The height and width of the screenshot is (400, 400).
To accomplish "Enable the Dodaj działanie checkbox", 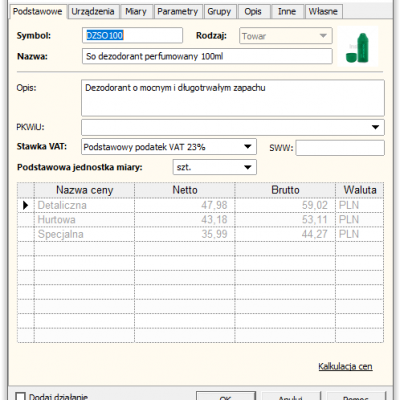I will [x=21, y=397].
